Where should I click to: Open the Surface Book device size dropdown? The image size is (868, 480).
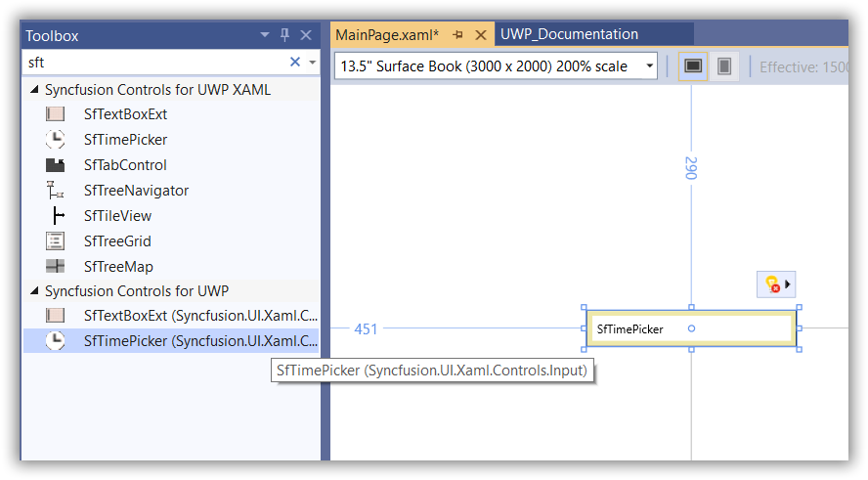(x=649, y=66)
